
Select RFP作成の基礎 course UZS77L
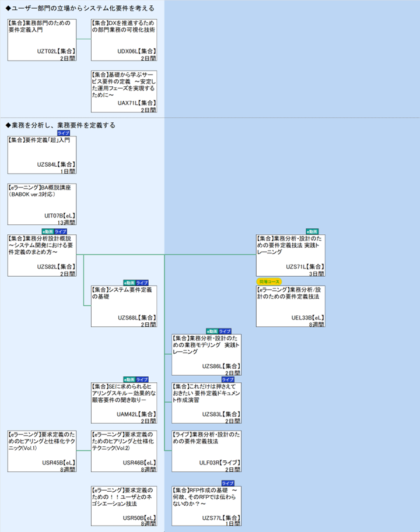point(206,506)
